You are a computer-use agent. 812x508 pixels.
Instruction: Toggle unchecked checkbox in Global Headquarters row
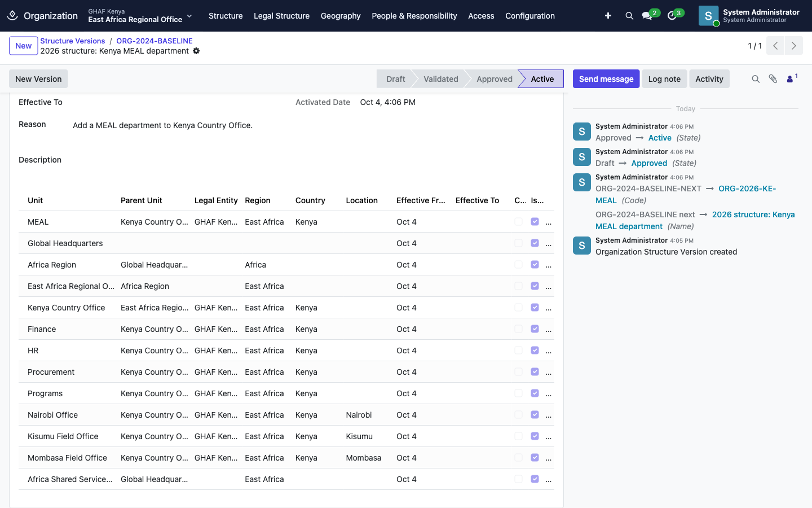pyautogui.click(x=518, y=243)
